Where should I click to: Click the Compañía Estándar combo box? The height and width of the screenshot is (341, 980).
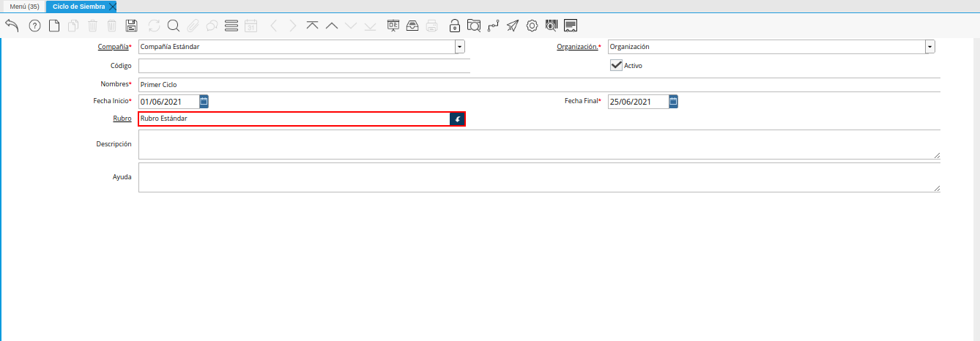coord(297,47)
